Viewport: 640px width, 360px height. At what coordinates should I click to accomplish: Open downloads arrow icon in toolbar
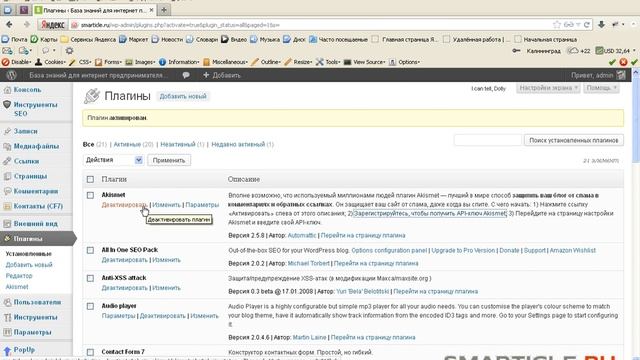point(601,24)
